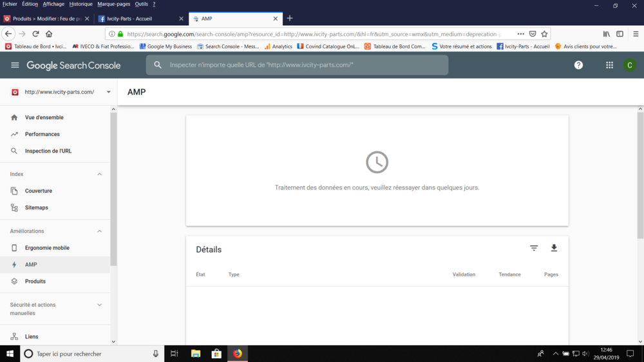Open Task View on the taskbar
The width and height of the screenshot is (644, 362).
pos(174,354)
